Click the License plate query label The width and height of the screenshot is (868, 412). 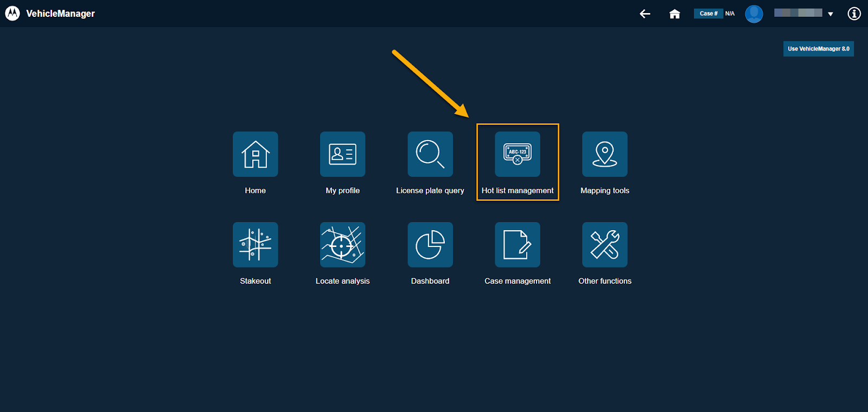coord(430,191)
